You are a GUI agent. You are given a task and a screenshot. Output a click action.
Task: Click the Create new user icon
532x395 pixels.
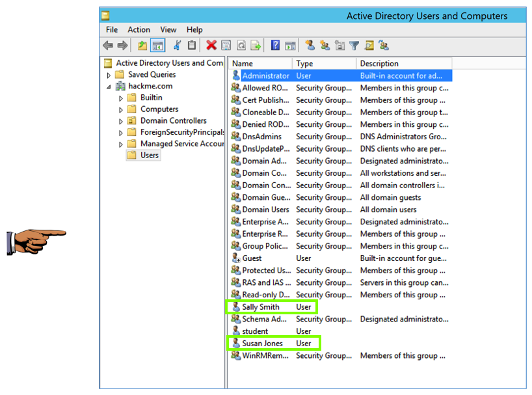(x=310, y=46)
